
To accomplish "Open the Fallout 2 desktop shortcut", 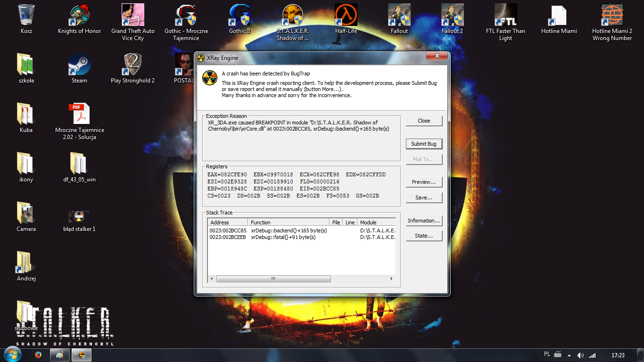I will pyautogui.click(x=452, y=16).
